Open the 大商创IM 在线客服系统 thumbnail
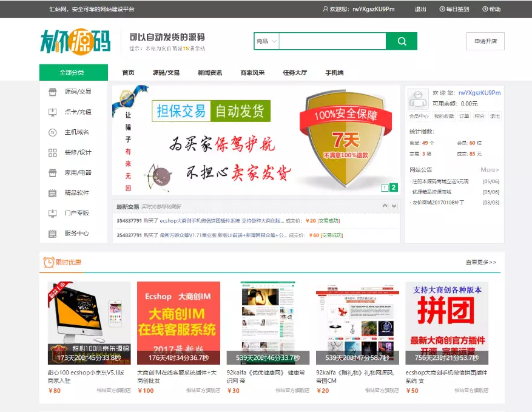The height and width of the screenshot is (412, 532). point(178,323)
